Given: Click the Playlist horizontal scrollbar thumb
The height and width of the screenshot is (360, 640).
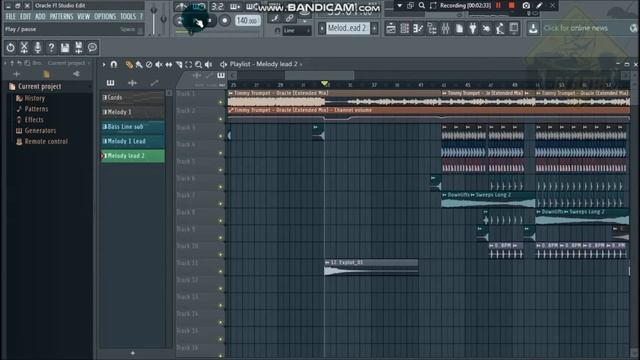Looking at the screenshot, I should (x=319, y=75).
